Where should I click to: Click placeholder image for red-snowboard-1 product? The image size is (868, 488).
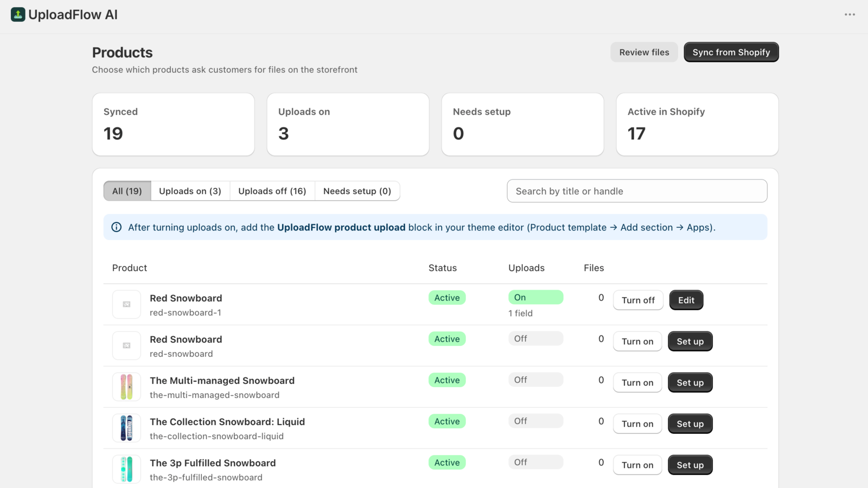click(x=126, y=304)
